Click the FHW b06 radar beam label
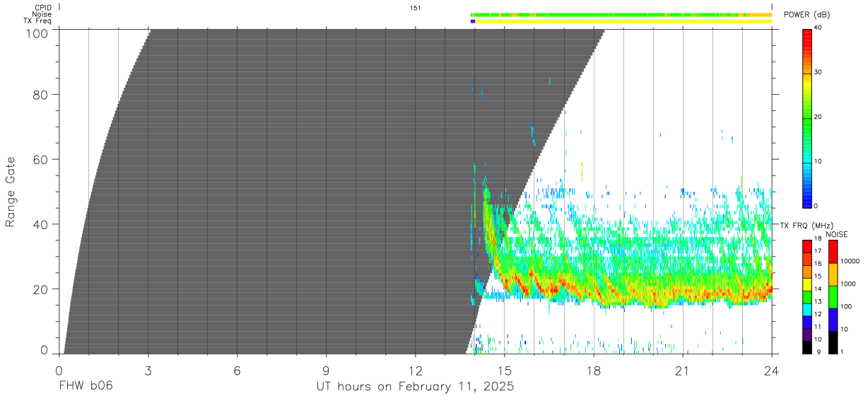Image resolution: width=868 pixels, height=401 pixels. [x=86, y=387]
